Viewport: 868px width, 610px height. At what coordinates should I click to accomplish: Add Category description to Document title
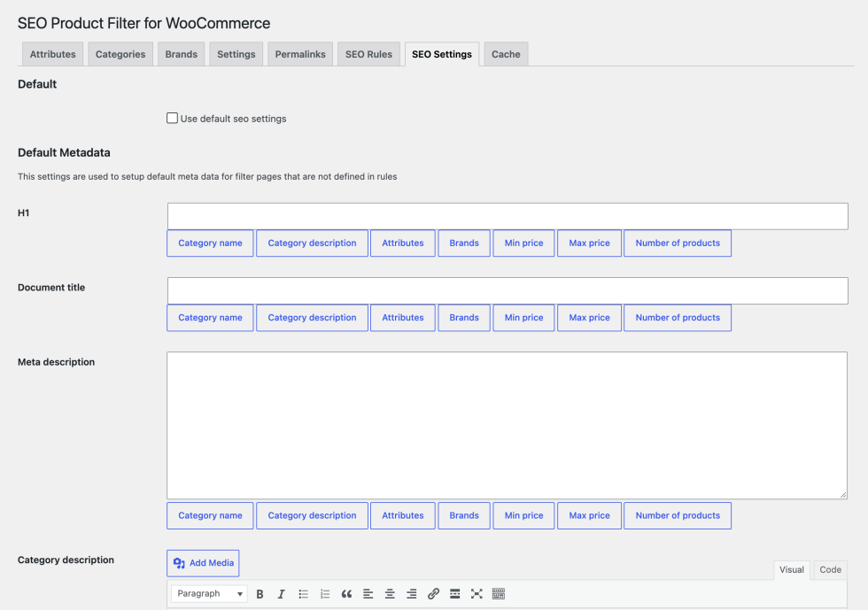312,318
